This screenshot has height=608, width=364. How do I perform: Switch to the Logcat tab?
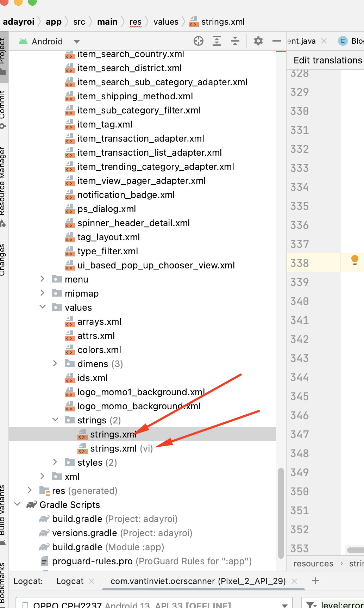click(70, 581)
